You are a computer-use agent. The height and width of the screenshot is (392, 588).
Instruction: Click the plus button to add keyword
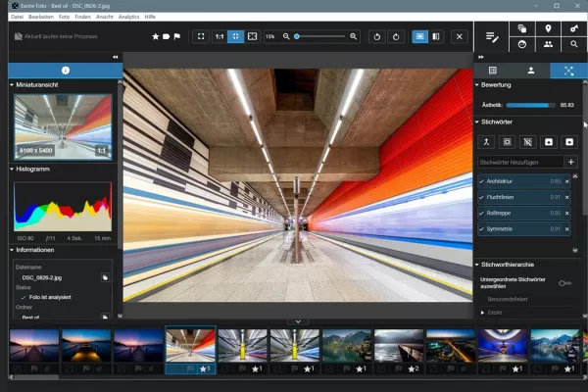click(x=571, y=162)
